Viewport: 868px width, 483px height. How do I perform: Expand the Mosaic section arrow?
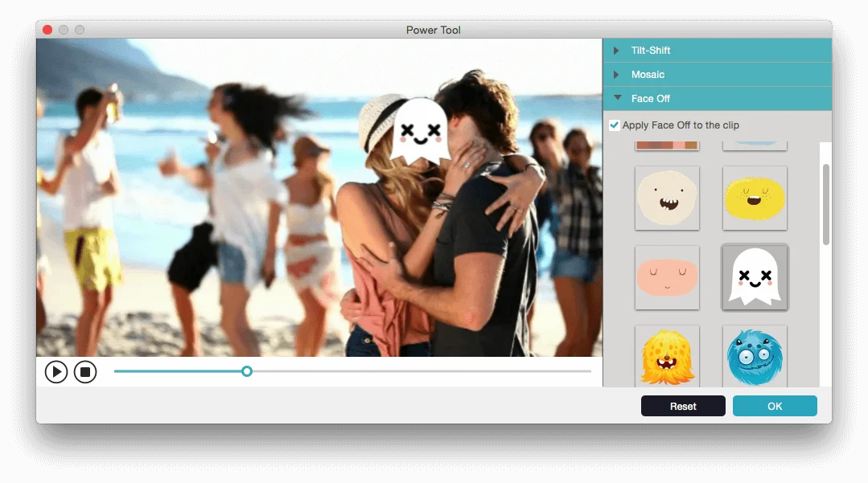pos(616,74)
